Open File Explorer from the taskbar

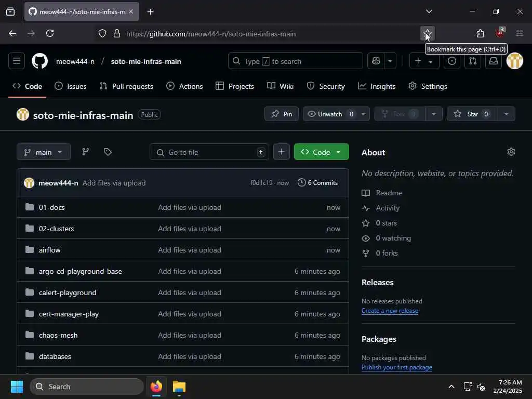pyautogui.click(x=179, y=387)
